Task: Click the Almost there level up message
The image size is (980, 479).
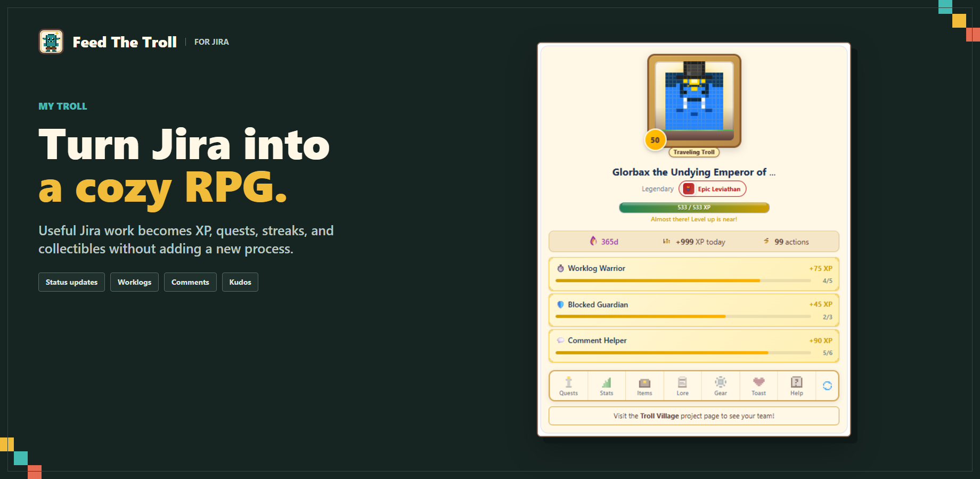Action: tap(694, 219)
